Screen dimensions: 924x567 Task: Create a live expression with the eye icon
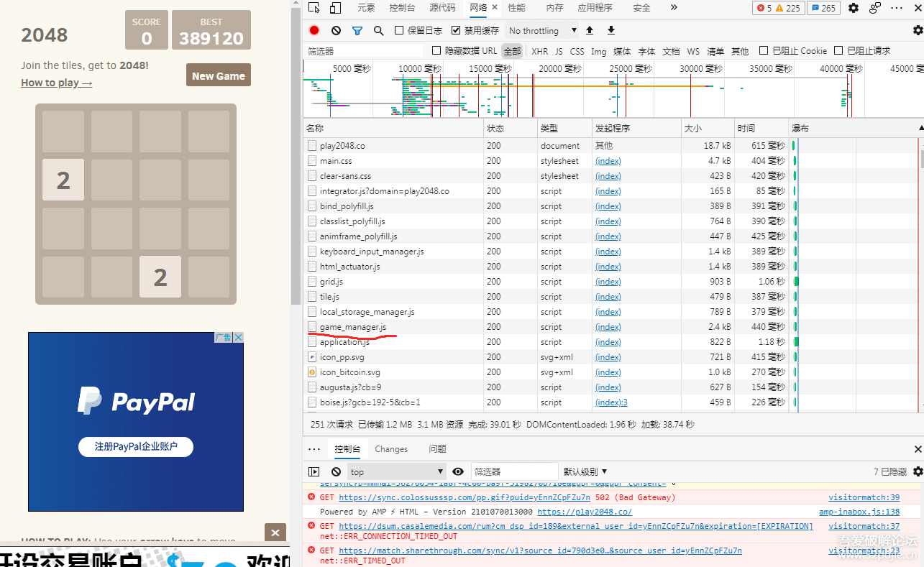(x=458, y=471)
